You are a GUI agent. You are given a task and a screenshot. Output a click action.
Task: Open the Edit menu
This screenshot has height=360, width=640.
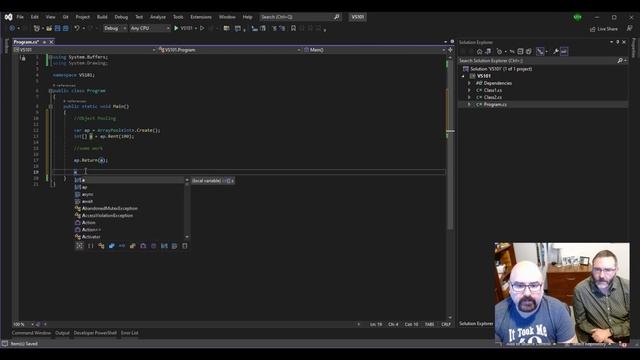click(x=35, y=17)
